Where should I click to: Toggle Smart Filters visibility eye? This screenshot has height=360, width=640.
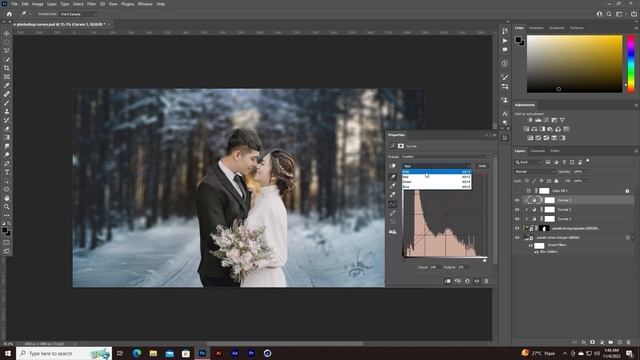pyautogui.click(x=531, y=245)
